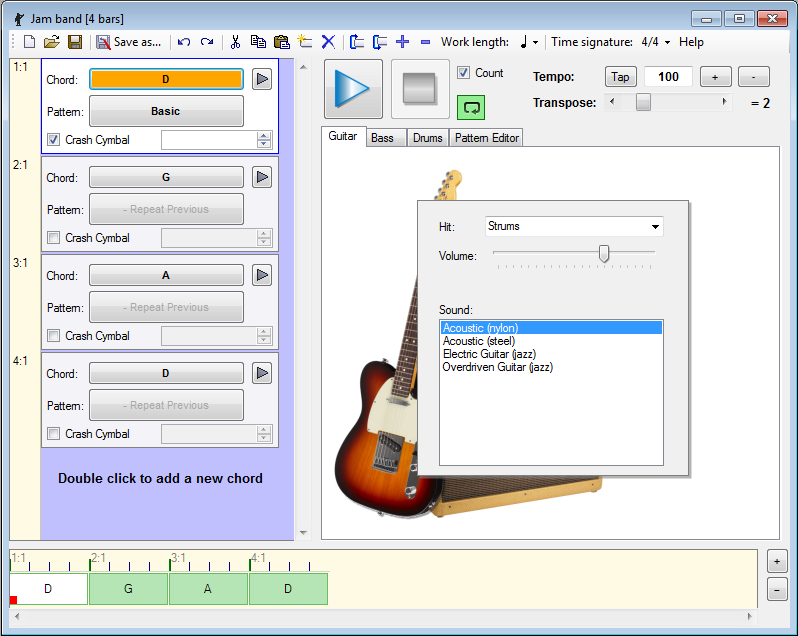Switch to the Drums tab
Viewport: 798px width, 636px height.
(427, 138)
